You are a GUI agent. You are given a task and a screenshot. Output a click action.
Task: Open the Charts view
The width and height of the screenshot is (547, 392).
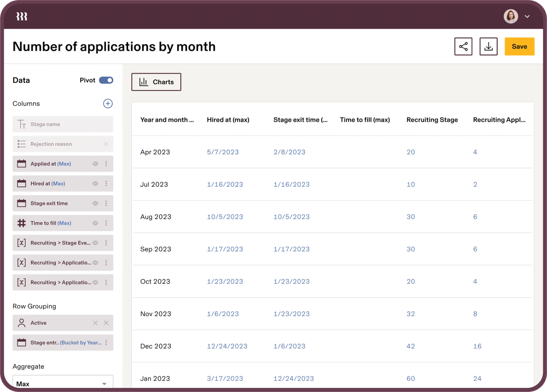coord(156,82)
